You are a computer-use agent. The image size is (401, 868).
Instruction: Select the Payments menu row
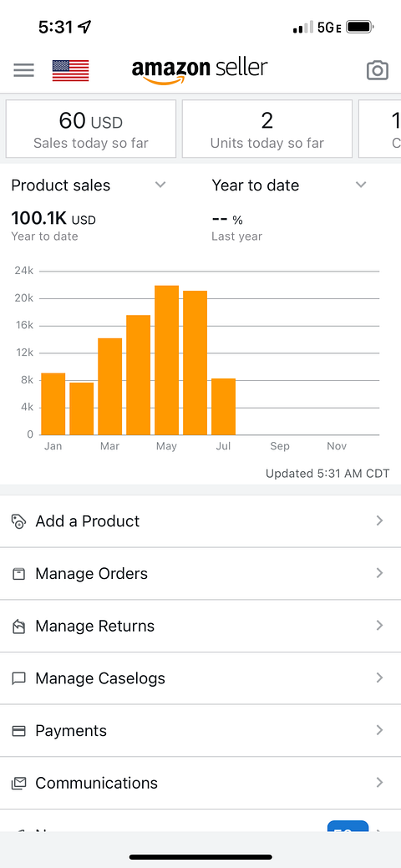click(200, 731)
